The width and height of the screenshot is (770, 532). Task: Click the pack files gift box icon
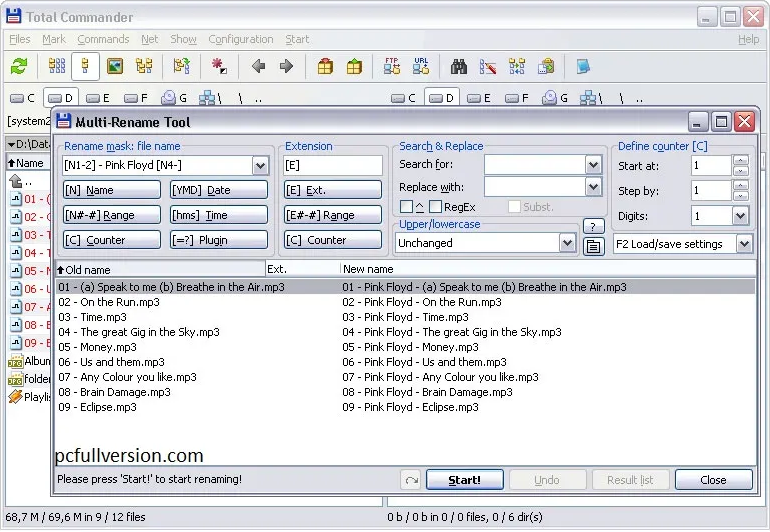coord(325,66)
